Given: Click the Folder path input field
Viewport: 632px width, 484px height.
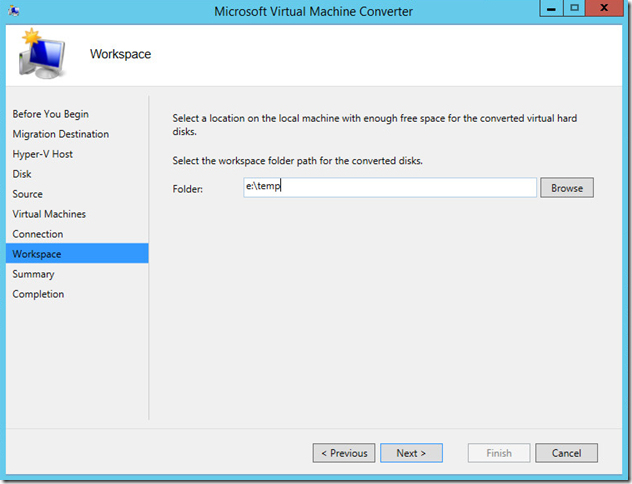Looking at the screenshot, I should [x=390, y=187].
